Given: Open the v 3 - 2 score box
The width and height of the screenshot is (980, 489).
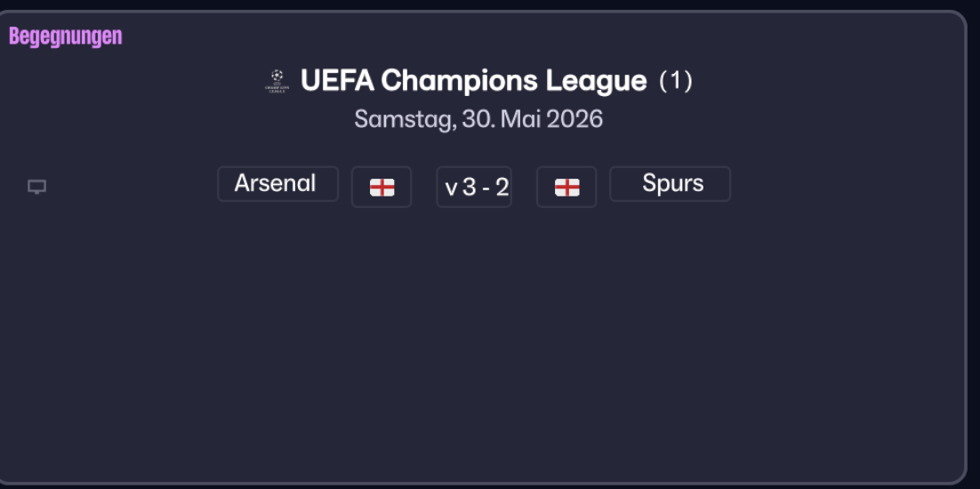Looking at the screenshot, I should coord(474,187).
